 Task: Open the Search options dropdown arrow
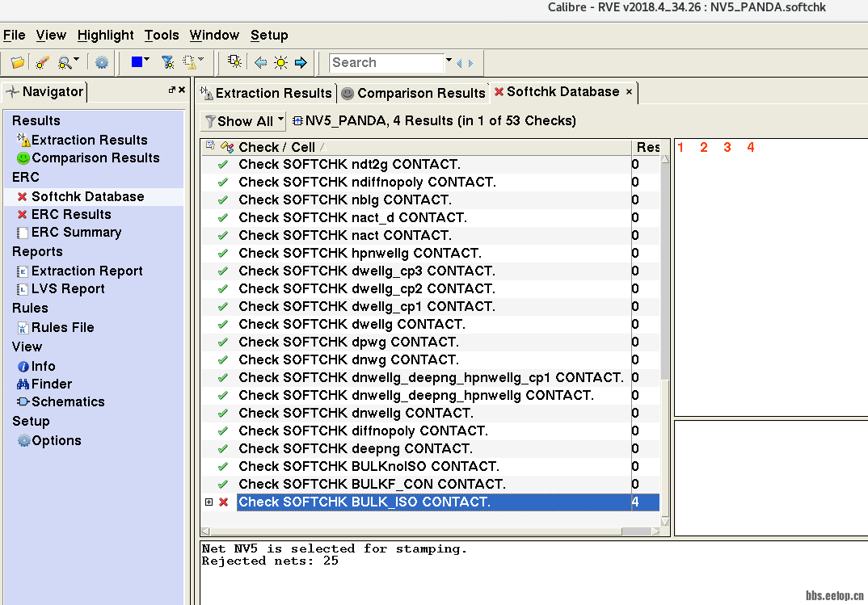pyautogui.click(x=449, y=61)
